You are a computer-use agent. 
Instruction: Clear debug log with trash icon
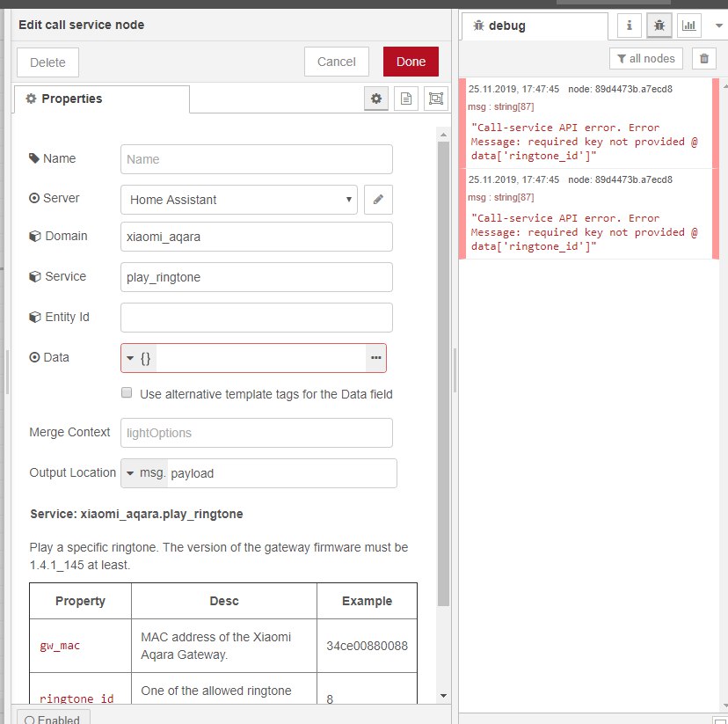click(x=704, y=59)
